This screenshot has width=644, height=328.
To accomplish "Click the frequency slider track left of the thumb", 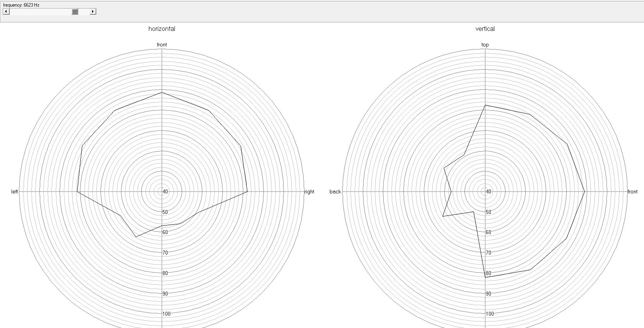I will (x=41, y=12).
